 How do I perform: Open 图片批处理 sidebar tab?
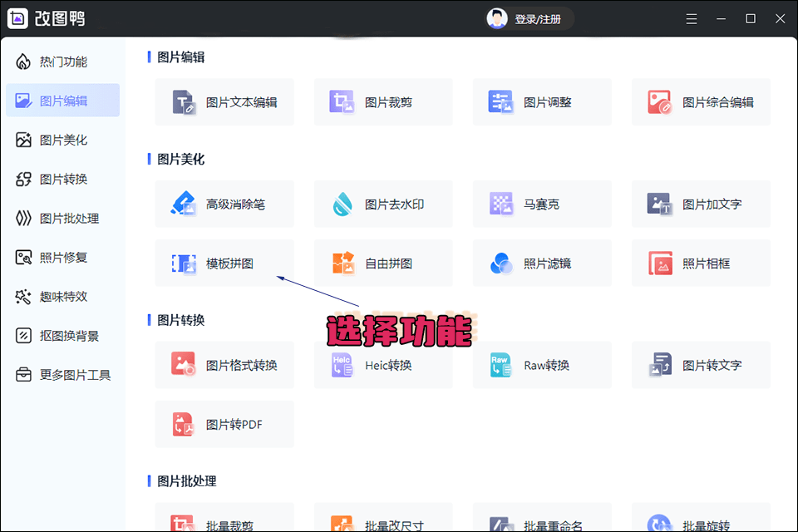click(62, 218)
